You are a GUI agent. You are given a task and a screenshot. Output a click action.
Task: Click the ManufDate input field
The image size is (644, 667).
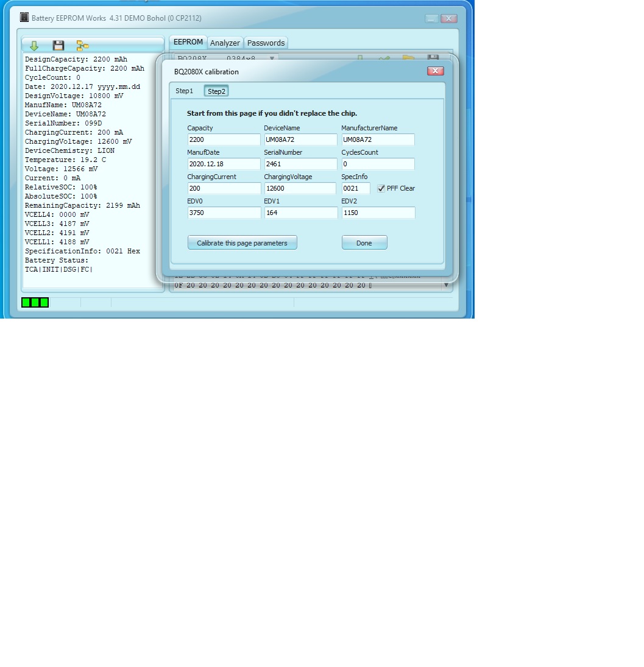tap(224, 164)
